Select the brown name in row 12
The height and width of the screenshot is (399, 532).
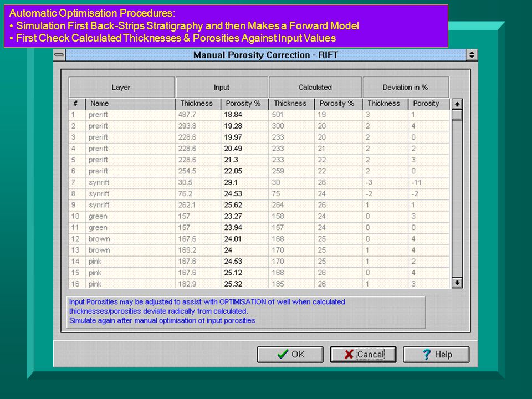(130, 239)
